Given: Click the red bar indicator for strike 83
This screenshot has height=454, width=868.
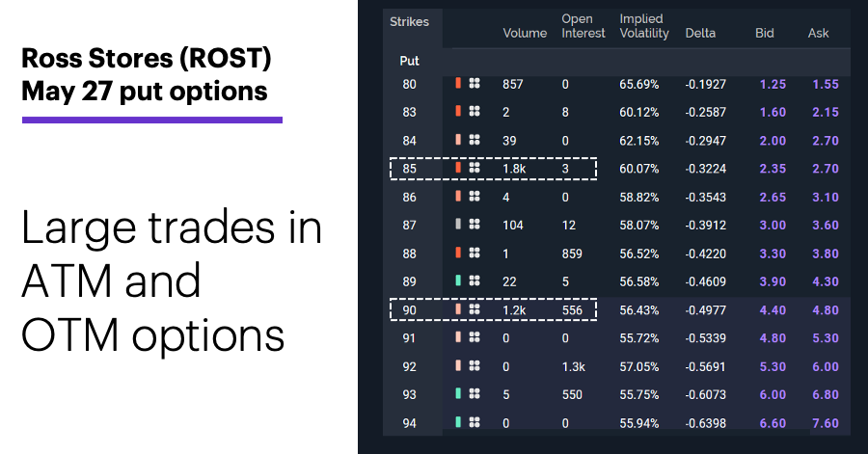Looking at the screenshot, I should (x=458, y=111).
